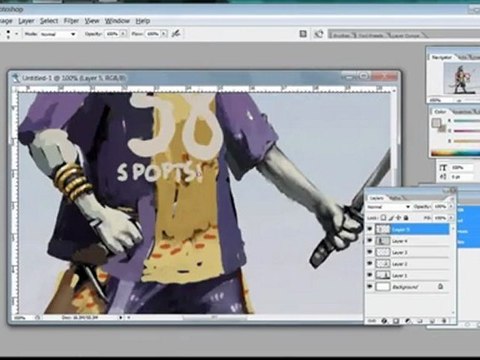Open the brush Flow slider arrow
The image size is (480, 360).
click(164, 34)
